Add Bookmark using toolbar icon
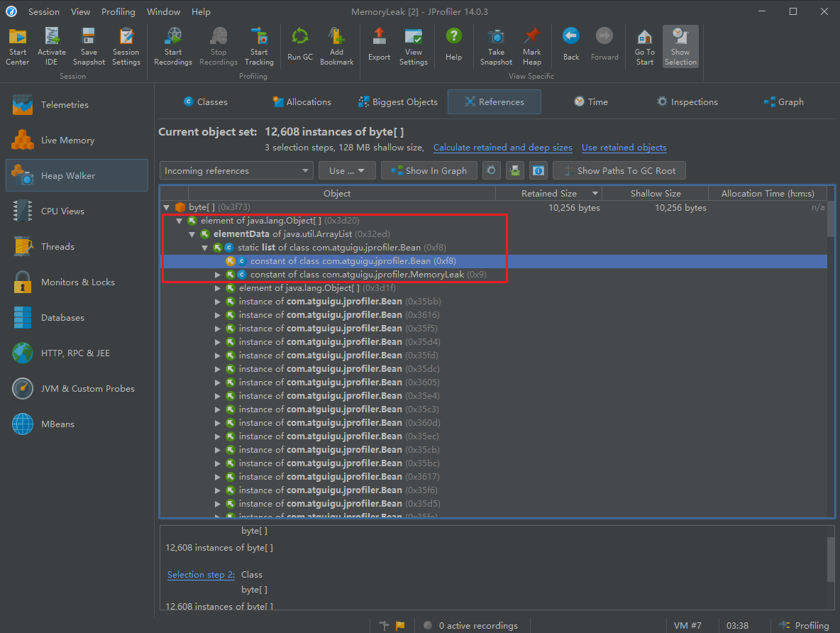This screenshot has width=840, height=633. point(336,47)
